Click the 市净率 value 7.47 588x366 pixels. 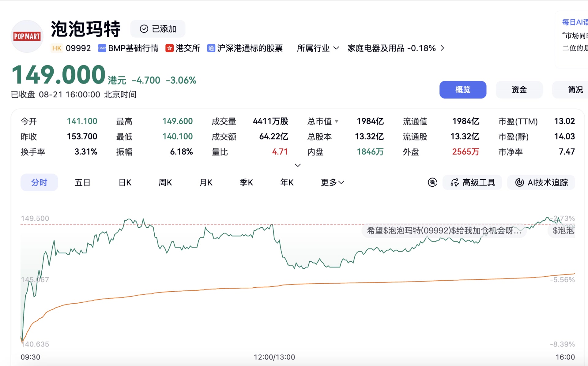click(x=567, y=152)
